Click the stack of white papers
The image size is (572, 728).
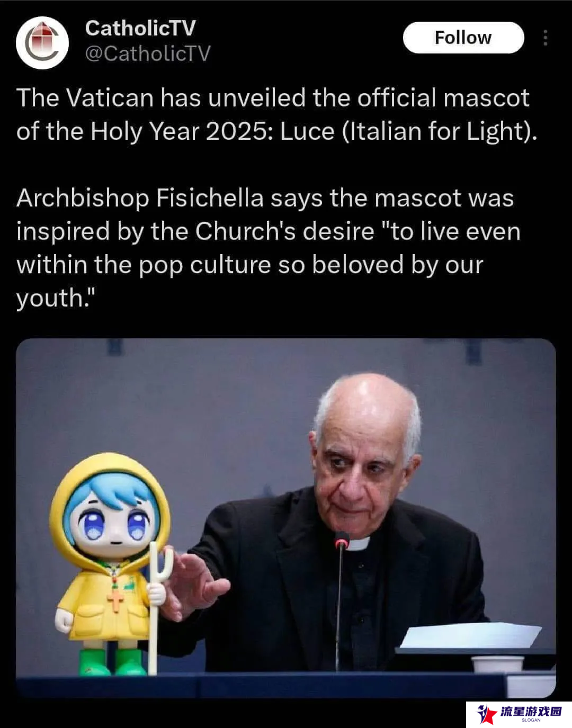[x=470, y=635]
